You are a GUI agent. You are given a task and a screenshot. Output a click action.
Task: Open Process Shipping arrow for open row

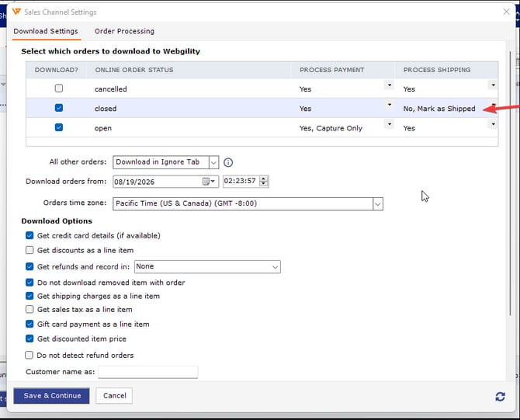[x=494, y=124]
